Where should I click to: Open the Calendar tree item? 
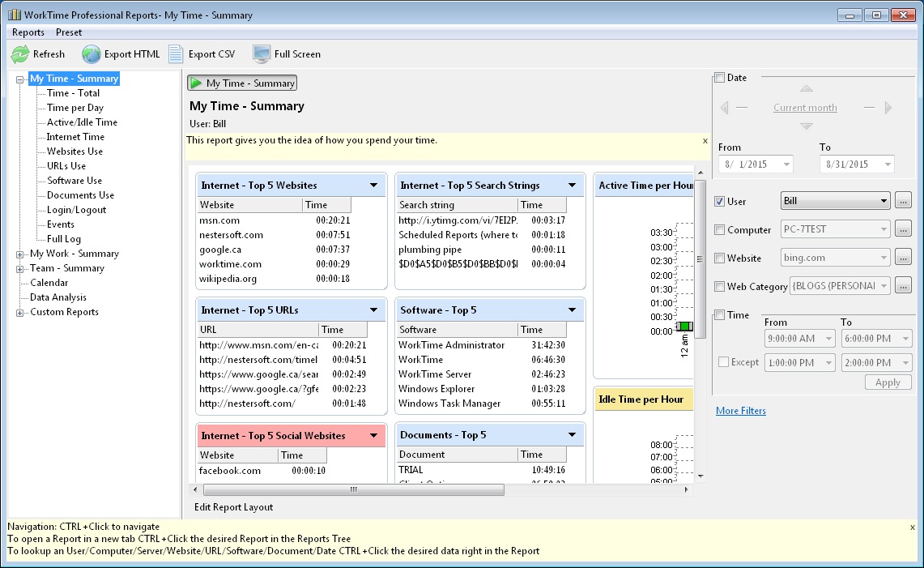[49, 283]
